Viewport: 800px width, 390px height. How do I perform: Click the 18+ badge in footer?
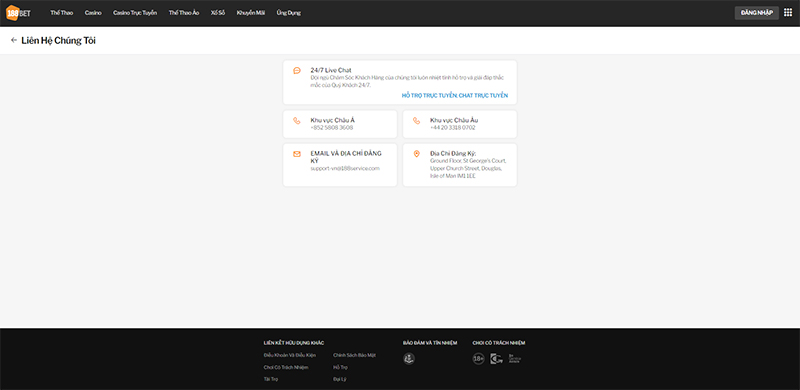(x=478, y=359)
